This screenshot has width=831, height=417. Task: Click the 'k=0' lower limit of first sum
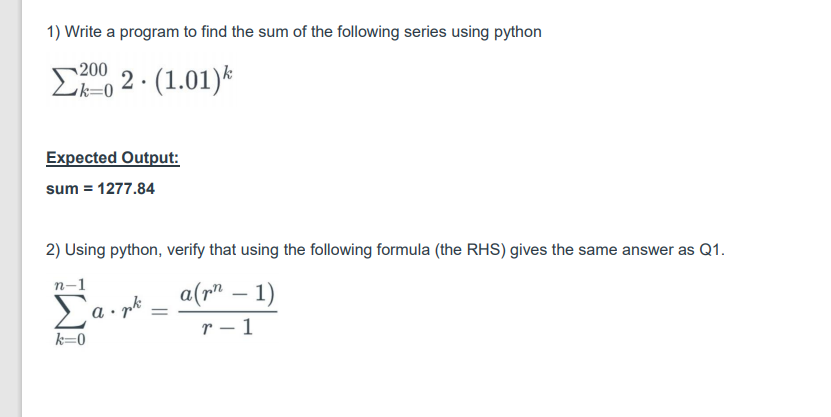(x=95, y=92)
